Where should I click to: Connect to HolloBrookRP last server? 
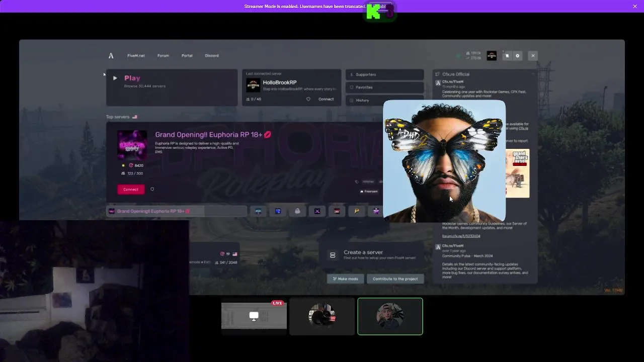pyautogui.click(x=326, y=99)
